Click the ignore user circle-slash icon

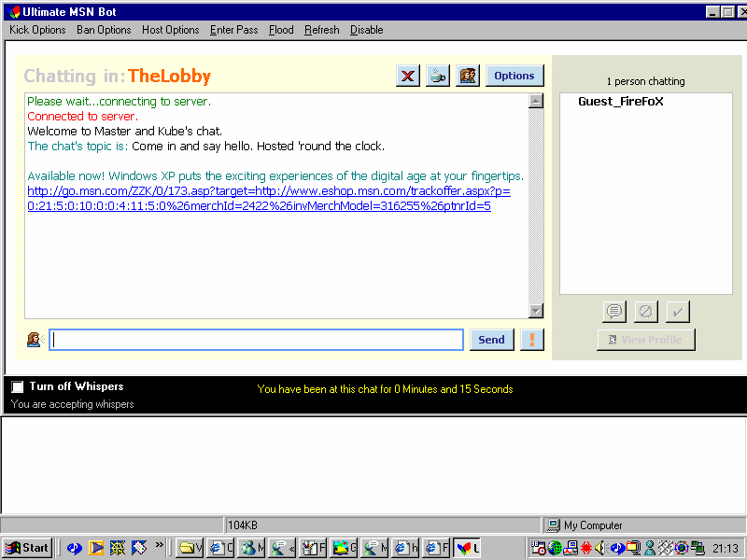[646, 312]
